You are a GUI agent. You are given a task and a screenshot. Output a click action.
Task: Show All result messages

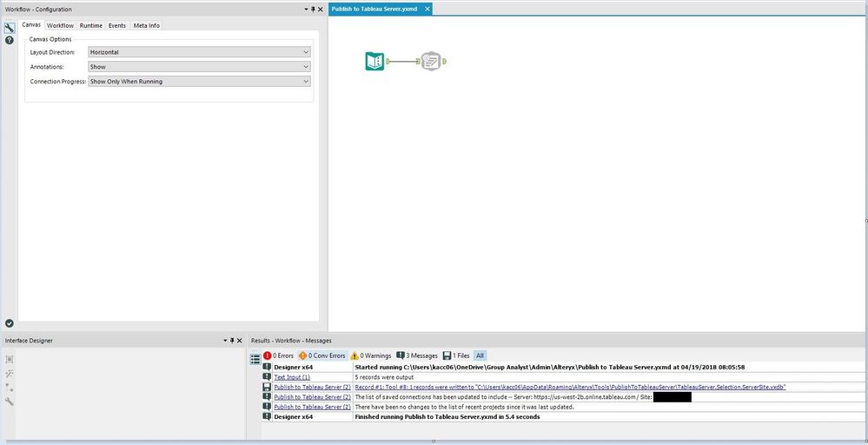480,355
